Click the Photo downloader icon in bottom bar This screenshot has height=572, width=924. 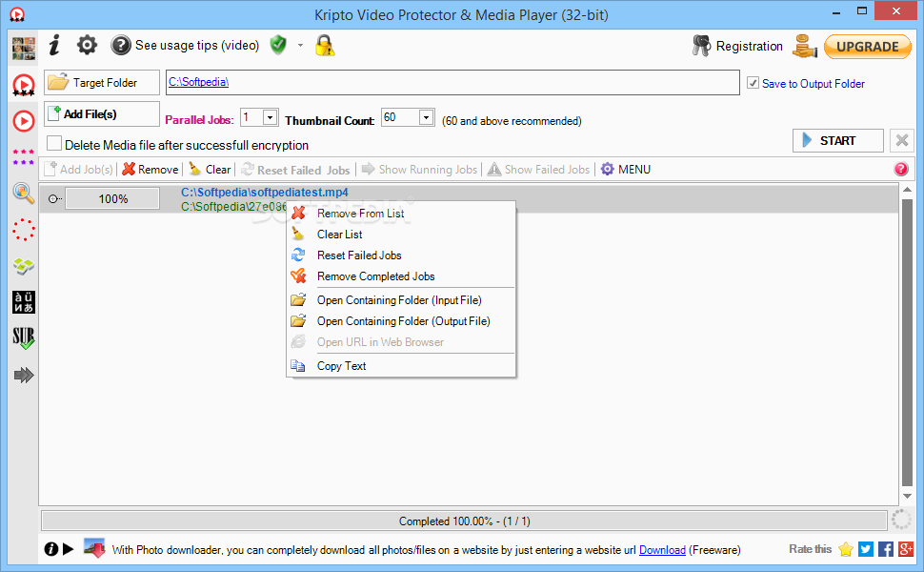point(94,548)
